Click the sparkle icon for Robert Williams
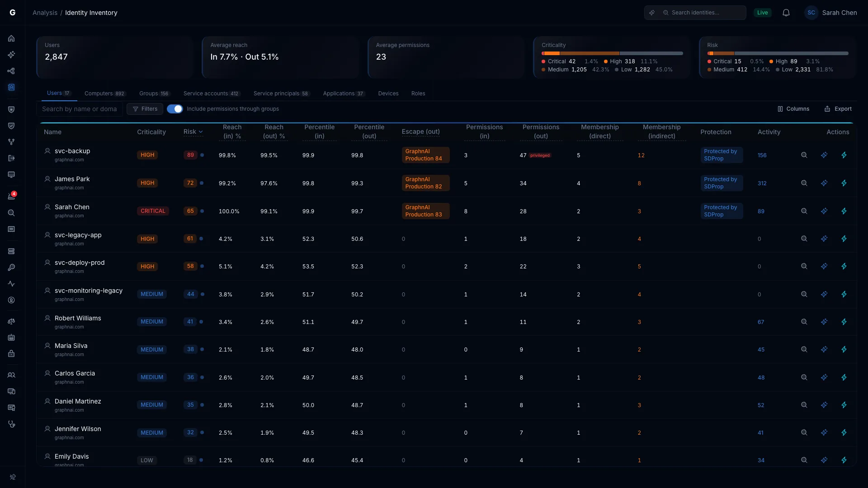Image resolution: width=868 pixels, height=488 pixels. coord(824,322)
